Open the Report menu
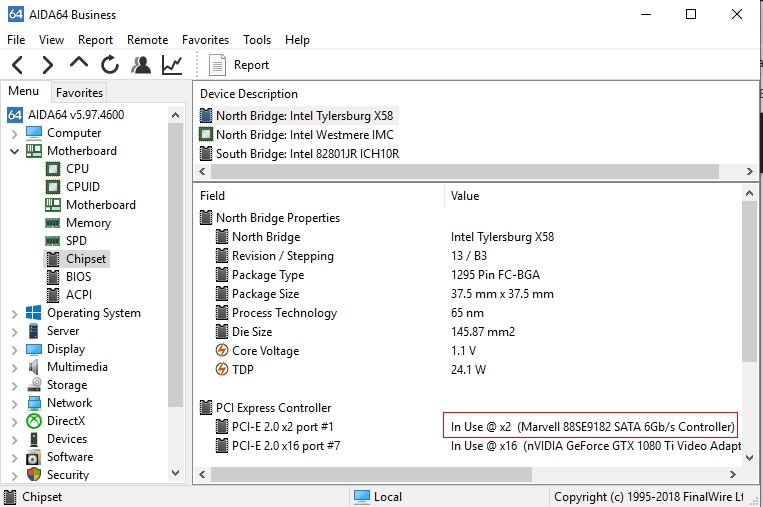This screenshot has height=507, width=763. pos(95,40)
